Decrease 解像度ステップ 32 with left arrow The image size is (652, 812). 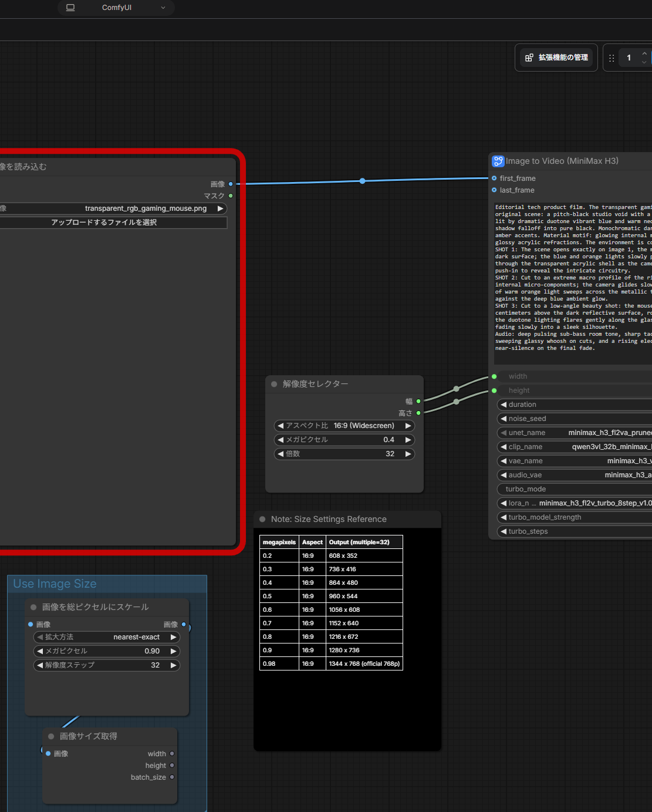(40, 665)
